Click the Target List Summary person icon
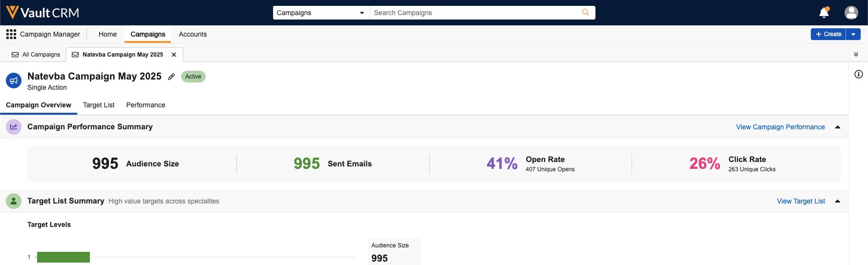Image resolution: width=868 pixels, height=265 pixels. click(14, 201)
